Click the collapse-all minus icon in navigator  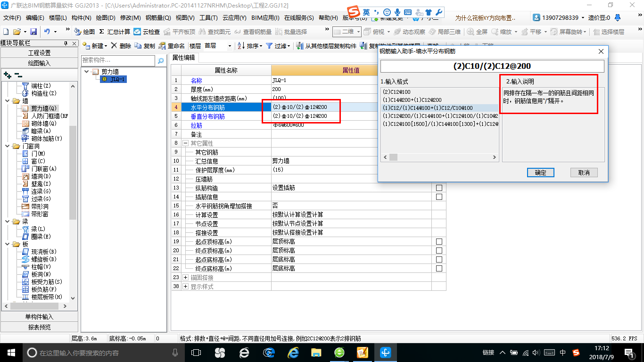click(18, 74)
